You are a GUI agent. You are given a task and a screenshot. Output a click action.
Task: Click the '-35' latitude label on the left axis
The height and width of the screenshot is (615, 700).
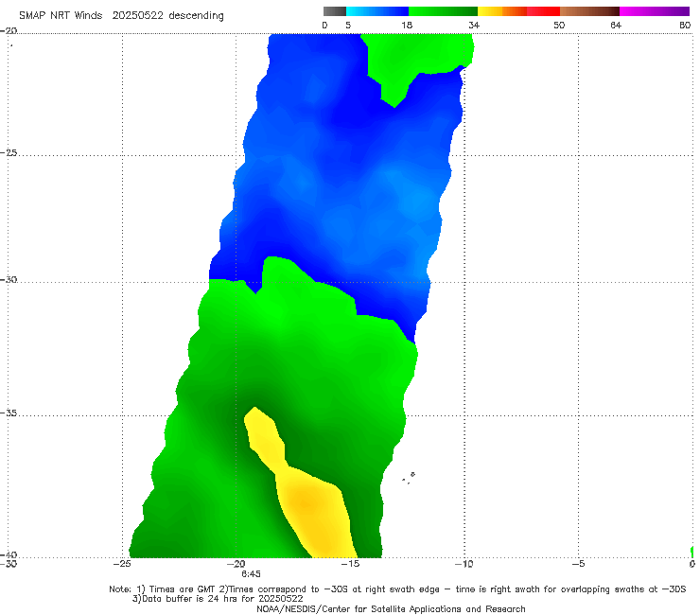pyautogui.click(x=9, y=413)
